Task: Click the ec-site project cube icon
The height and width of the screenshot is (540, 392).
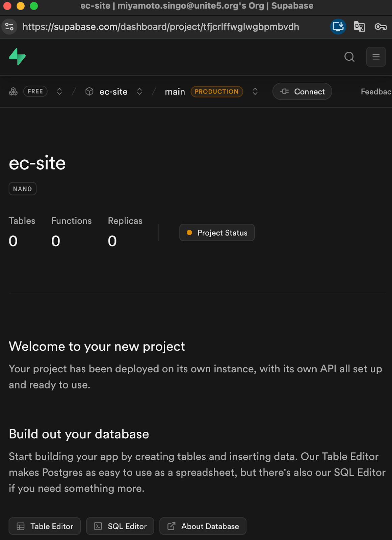Action: [x=89, y=91]
